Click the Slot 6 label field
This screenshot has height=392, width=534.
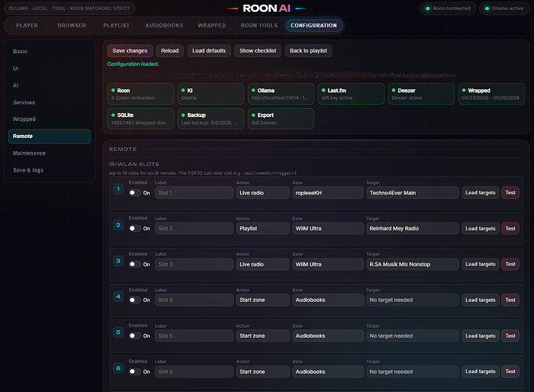pyautogui.click(x=194, y=372)
